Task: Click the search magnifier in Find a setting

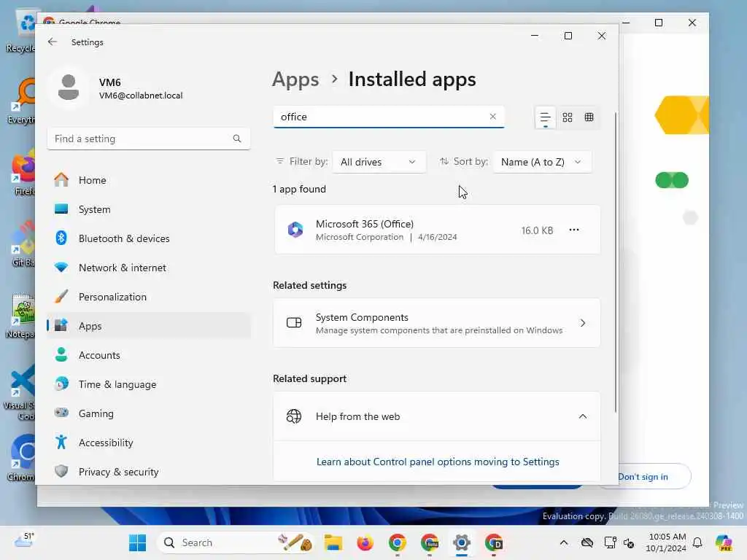Action: tap(237, 139)
